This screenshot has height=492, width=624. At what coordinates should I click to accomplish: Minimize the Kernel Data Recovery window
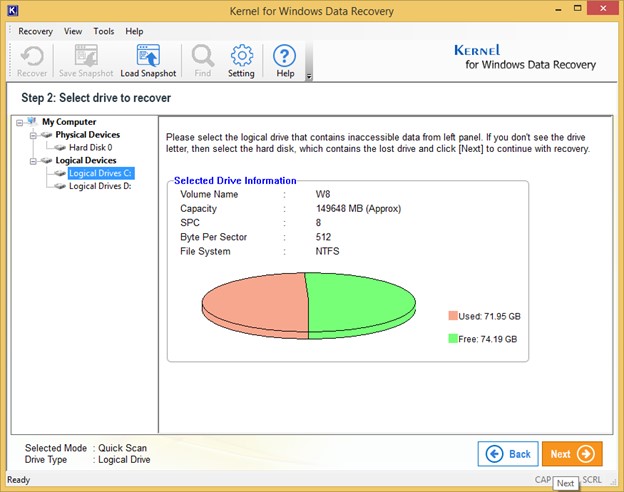pyautogui.click(x=558, y=9)
